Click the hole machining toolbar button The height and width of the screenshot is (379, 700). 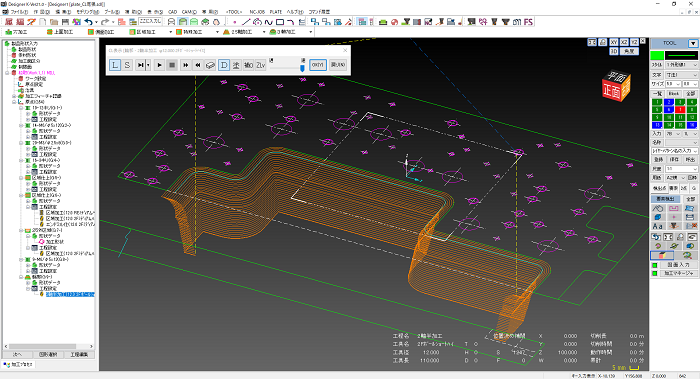[x=17, y=32]
